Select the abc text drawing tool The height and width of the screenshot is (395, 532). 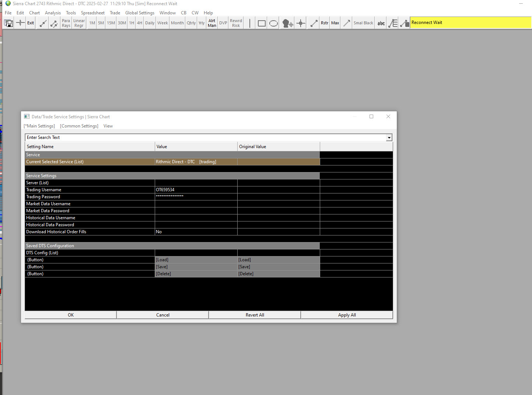(x=381, y=23)
